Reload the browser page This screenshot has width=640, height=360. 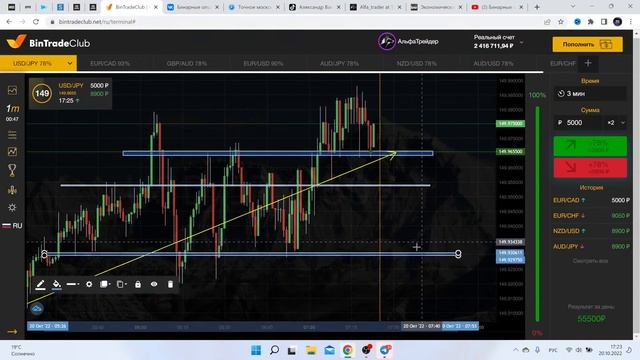(x=36, y=22)
